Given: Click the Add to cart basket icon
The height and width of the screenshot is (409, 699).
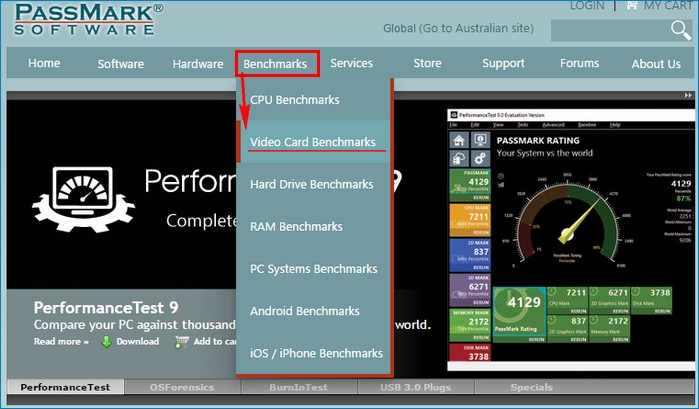Looking at the screenshot, I should coord(181,342).
